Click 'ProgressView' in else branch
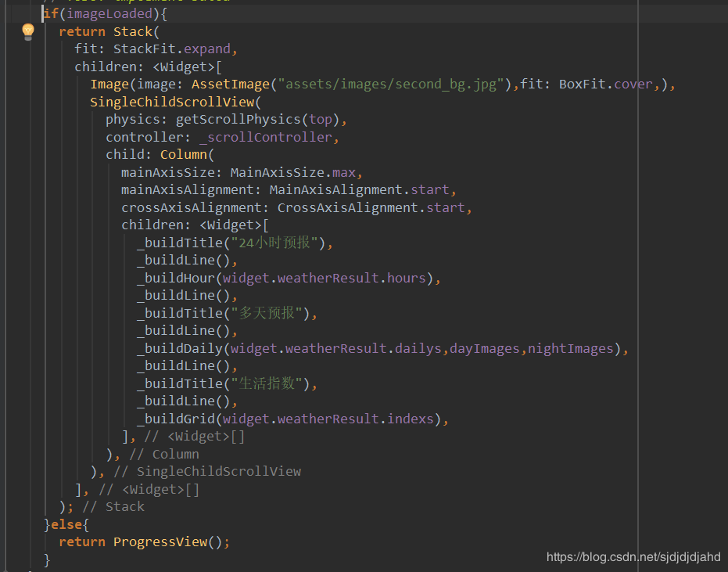 click(160, 541)
